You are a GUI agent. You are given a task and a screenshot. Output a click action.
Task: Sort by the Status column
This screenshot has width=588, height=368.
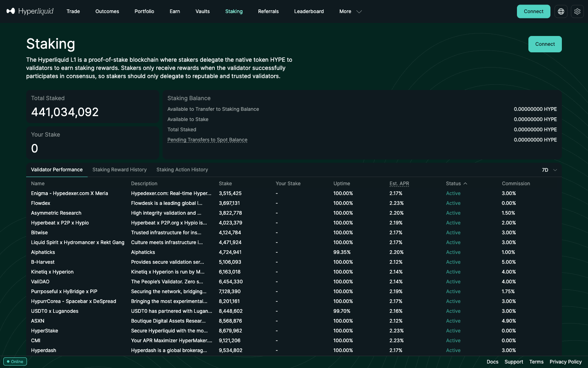[457, 184]
